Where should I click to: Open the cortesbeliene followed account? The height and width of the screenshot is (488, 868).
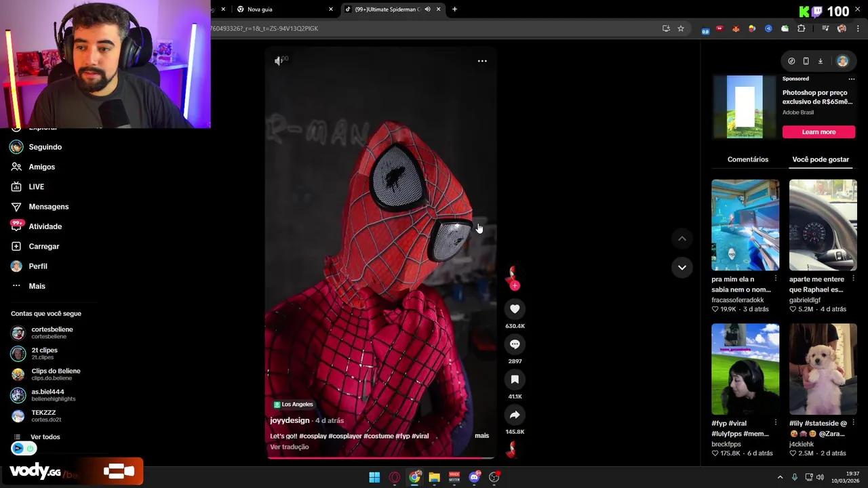tap(42, 333)
